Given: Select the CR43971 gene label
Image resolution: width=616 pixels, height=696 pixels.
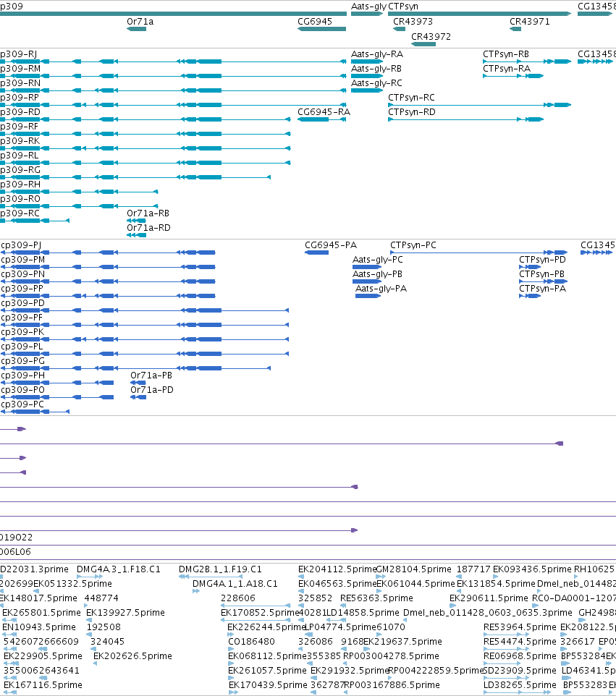Looking at the screenshot, I should (x=529, y=21).
